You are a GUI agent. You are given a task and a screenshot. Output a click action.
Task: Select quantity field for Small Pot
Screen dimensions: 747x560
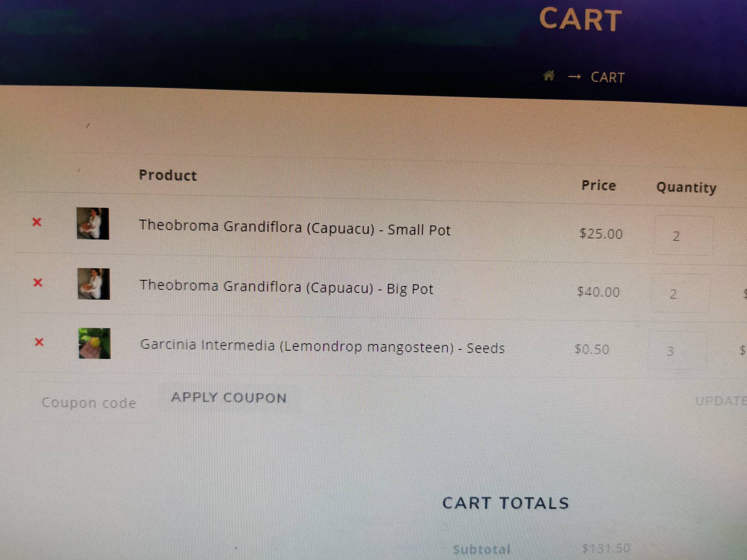683,236
